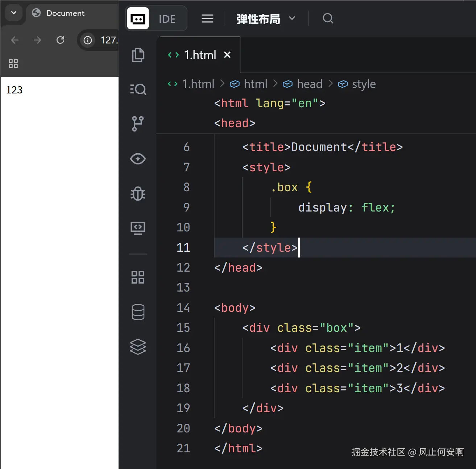This screenshot has height=469, width=476.
Task: Reload the browser page
Action: (x=60, y=40)
